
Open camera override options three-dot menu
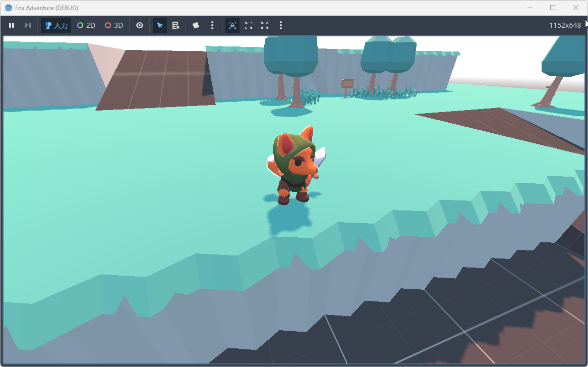[x=212, y=25]
